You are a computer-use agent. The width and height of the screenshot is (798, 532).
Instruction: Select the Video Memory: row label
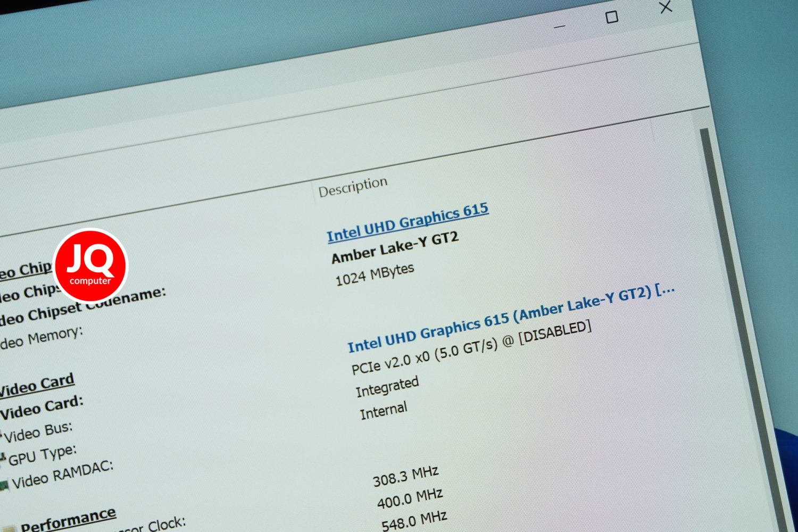tap(41, 338)
